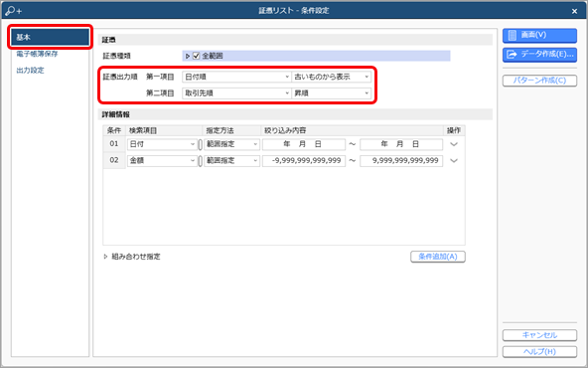Open condition 01 日付 search item dropdown
This screenshot has width=588, height=368.
[162, 144]
